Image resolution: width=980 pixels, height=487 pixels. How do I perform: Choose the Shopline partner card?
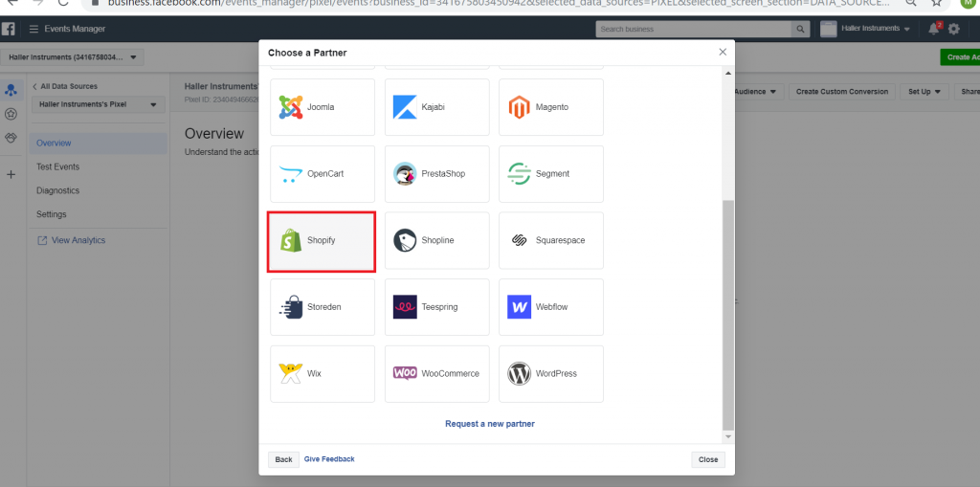point(436,241)
